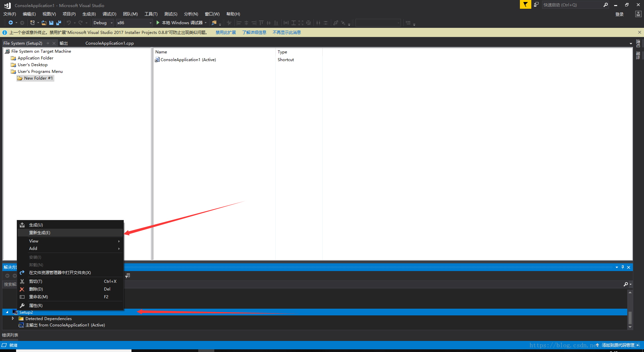Image resolution: width=644 pixels, height=352 pixels.
Task: Select the User's Programs Menu tree item
Action: [x=40, y=72]
